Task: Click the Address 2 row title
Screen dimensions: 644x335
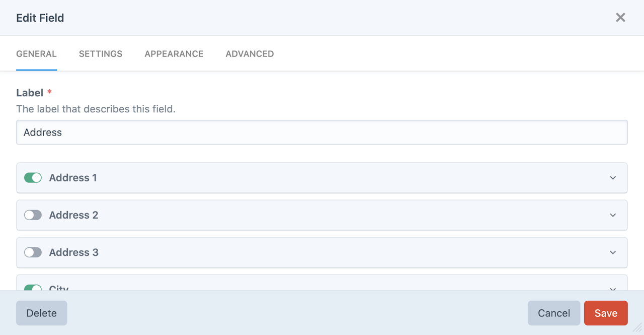Action: (x=73, y=215)
